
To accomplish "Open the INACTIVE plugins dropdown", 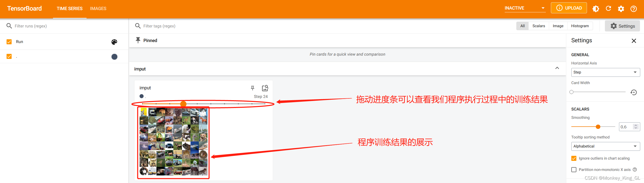I will pos(525,8).
